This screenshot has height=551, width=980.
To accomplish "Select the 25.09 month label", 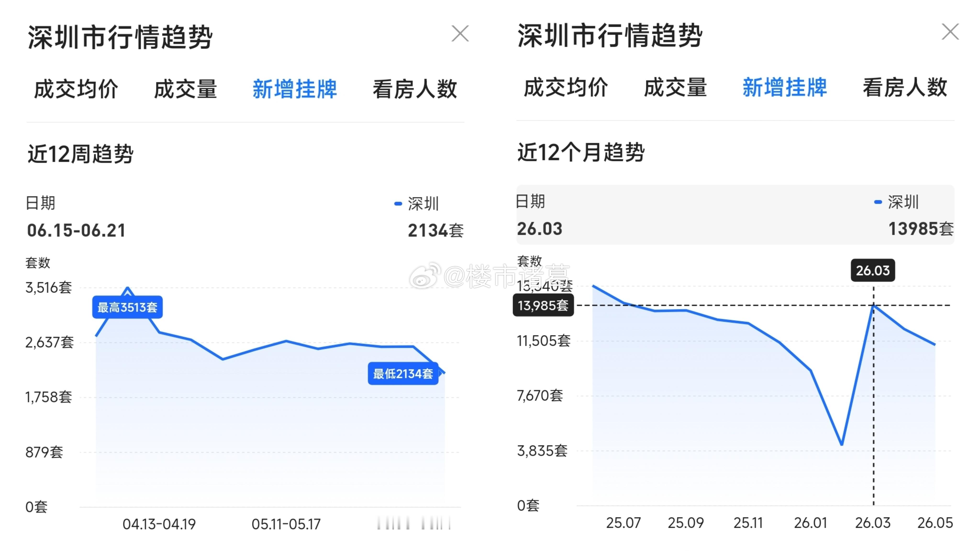I will tap(685, 523).
